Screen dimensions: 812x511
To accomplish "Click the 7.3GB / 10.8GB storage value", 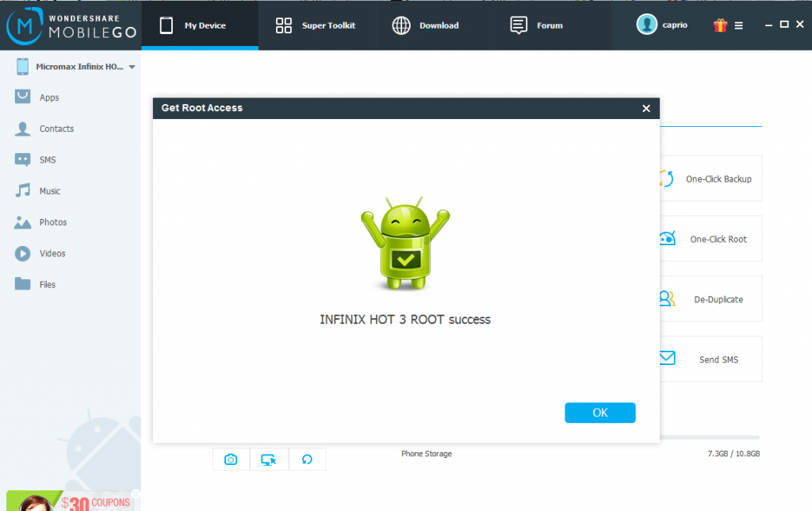I will pyautogui.click(x=733, y=454).
